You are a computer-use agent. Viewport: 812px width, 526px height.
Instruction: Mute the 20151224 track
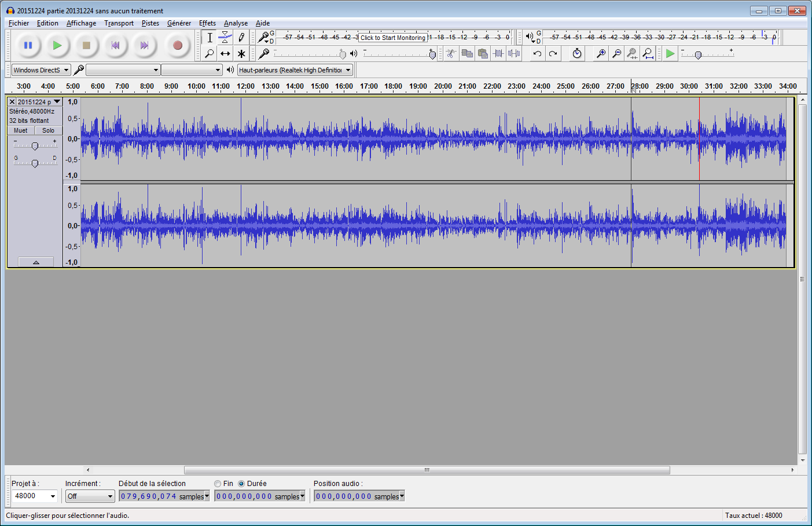tap(21, 130)
